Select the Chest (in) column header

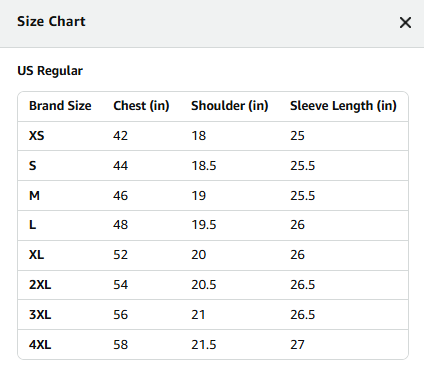coord(141,106)
